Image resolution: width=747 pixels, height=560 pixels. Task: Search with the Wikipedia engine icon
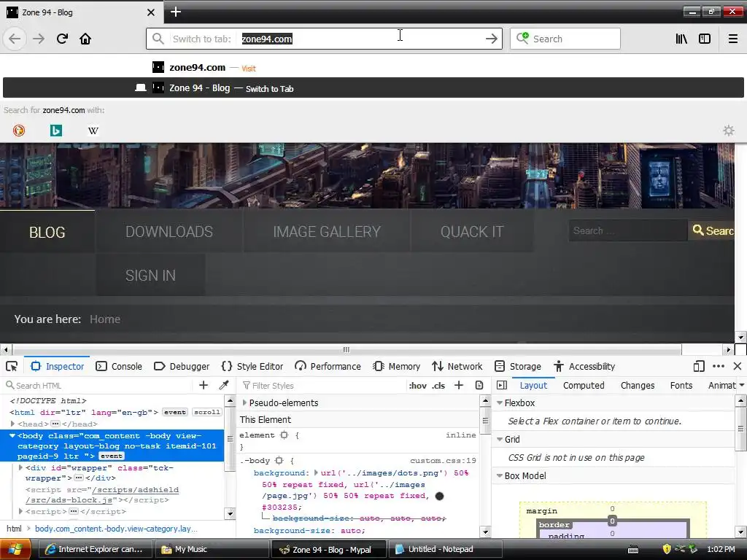(x=93, y=131)
